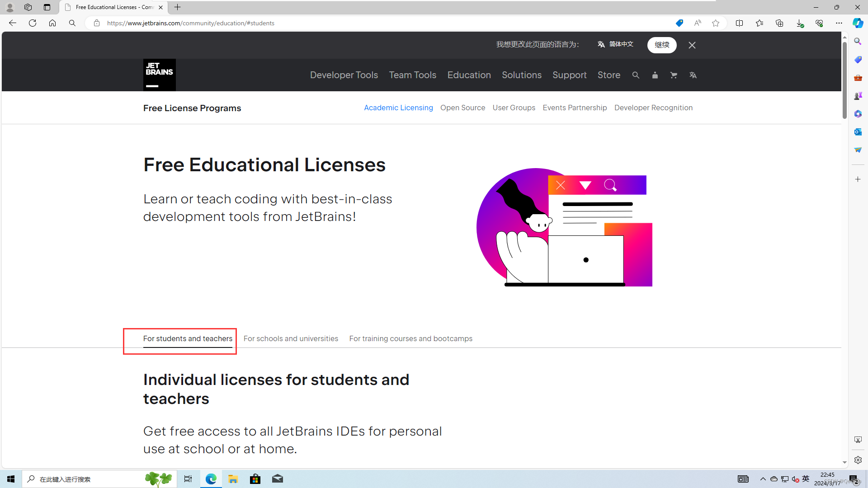This screenshot has width=868, height=488.
Task: Open Store menu
Action: coord(609,75)
